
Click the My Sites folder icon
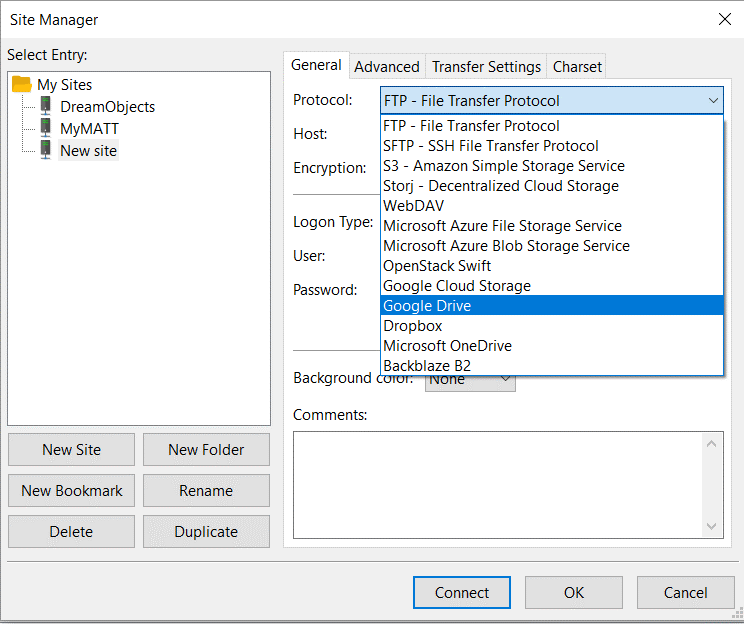(x=22, y=85)
